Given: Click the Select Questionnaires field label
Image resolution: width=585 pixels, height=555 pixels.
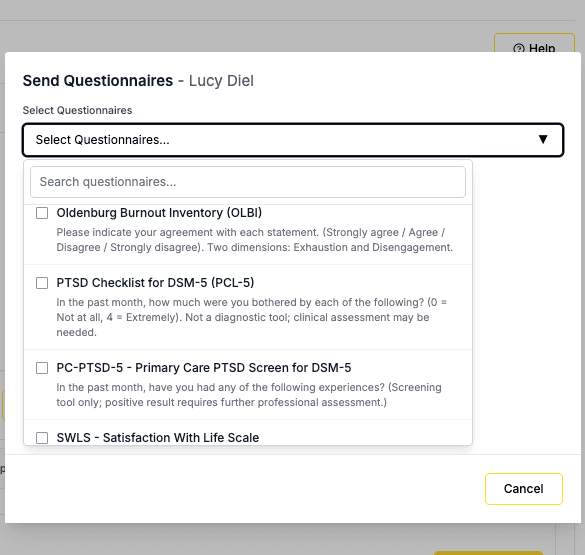Looking at the screenshot, I should point(77,110).
